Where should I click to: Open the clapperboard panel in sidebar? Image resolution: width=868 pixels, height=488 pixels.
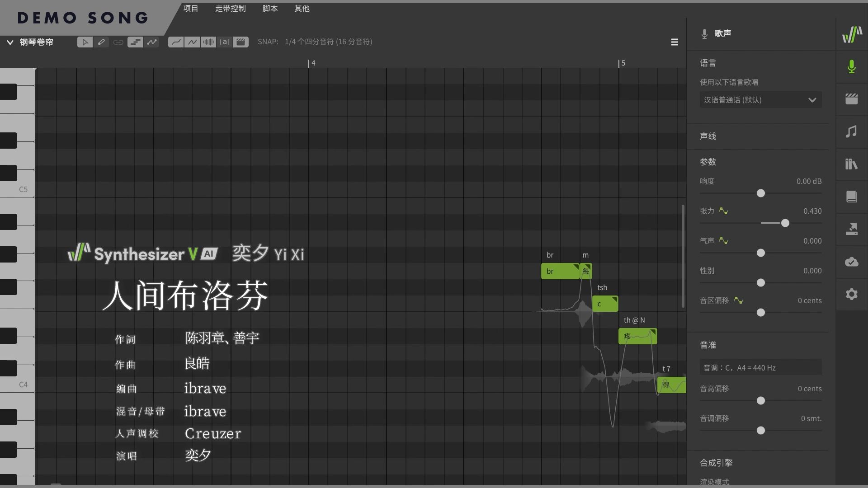852,99
